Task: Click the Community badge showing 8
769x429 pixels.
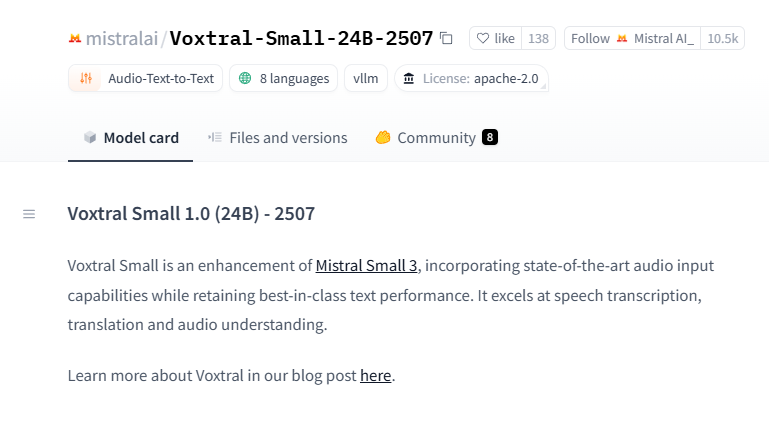Action: click(x=489, y=137)
